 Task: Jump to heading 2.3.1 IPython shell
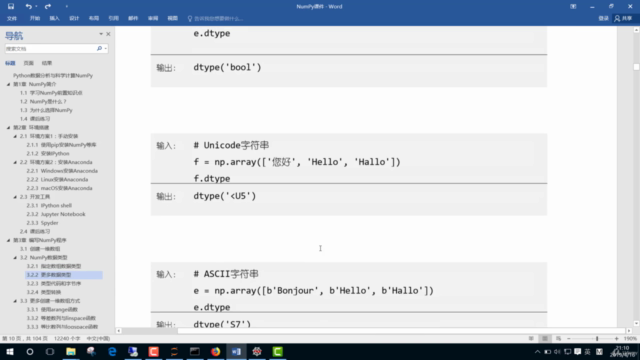[x=49, y=205]
